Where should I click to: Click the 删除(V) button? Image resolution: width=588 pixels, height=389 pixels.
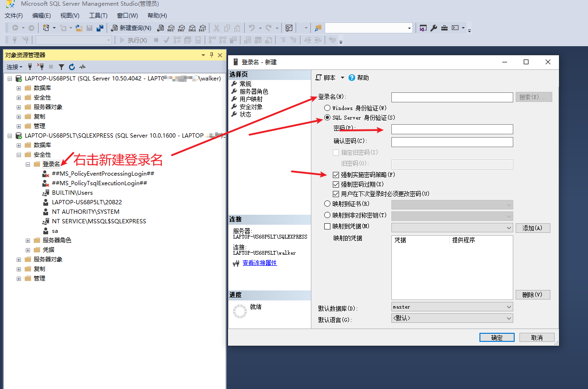[x=532, y=295]
